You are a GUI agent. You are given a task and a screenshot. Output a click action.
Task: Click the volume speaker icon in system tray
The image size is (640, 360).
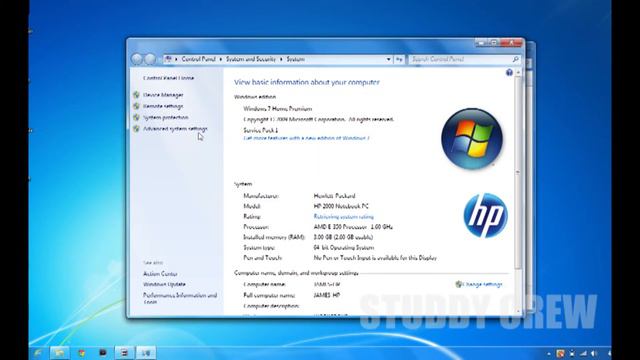594,353
